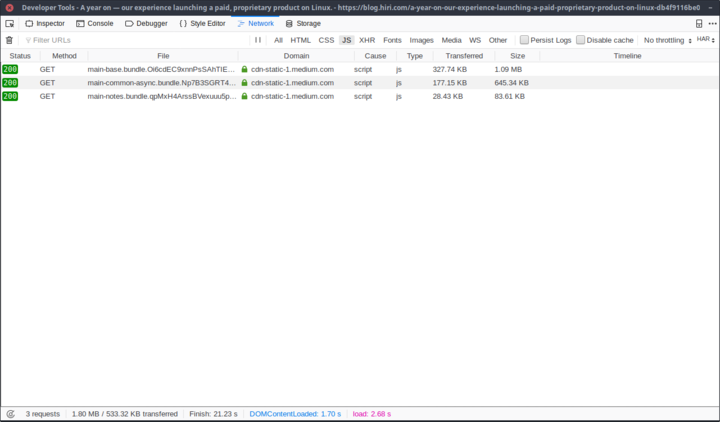Click lock icon of main-base.bundle request

coord(244,69)
